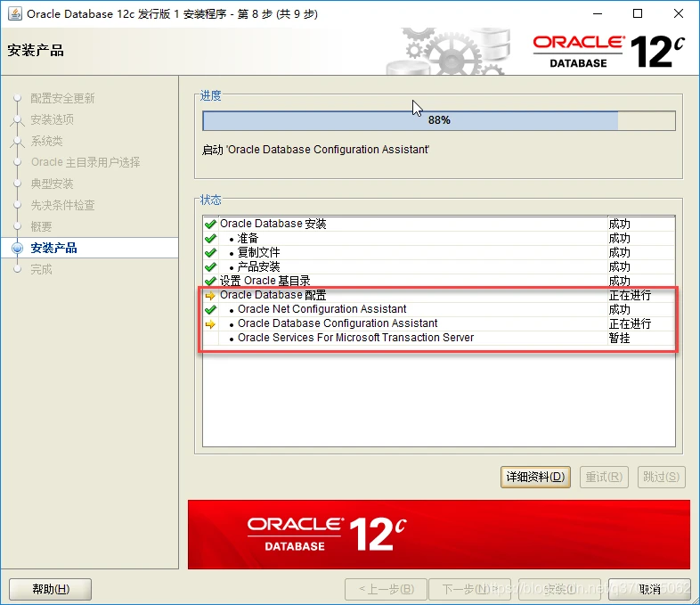Click green checkmark next to 准备 row

pyautogui.click(x=210, y=239)
